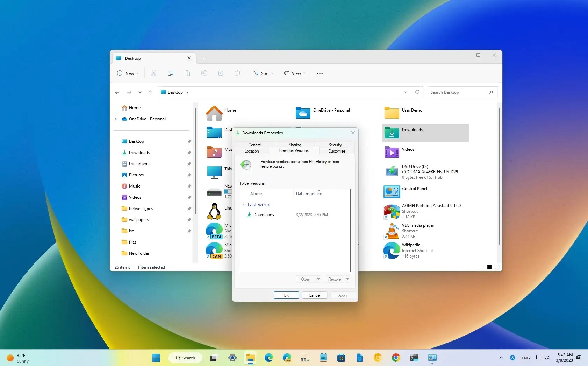
Task: Delete the selected item with the trash icon
Action: 238,73
